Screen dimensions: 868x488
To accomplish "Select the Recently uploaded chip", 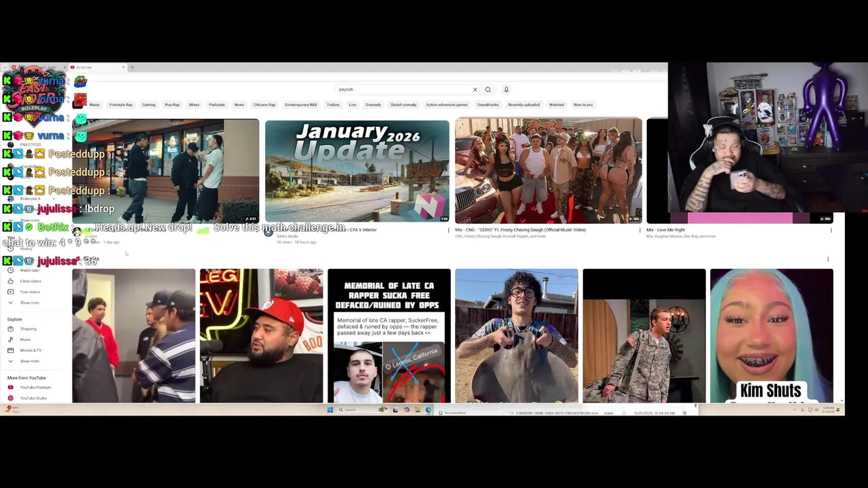I will (524, 105).
